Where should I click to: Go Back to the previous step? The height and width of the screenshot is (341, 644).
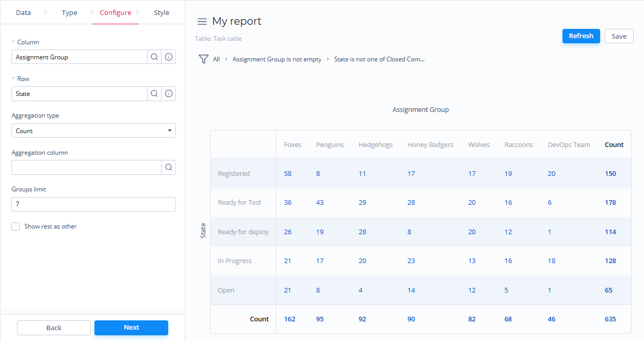(x=54, y=328)
